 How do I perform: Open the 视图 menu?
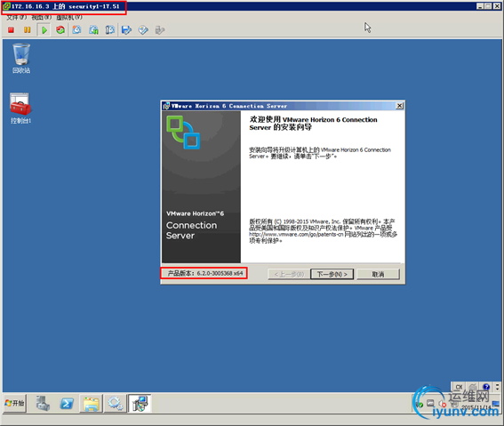point(41,18)
